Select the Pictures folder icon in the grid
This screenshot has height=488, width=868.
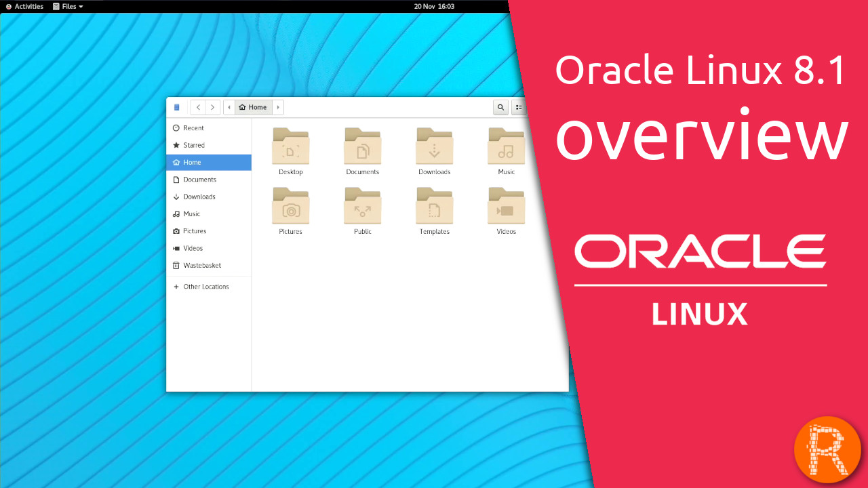(291, 205)
